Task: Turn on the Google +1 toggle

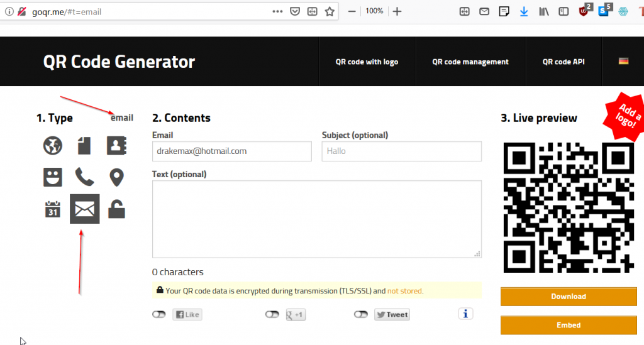Action: click(272, 314)
